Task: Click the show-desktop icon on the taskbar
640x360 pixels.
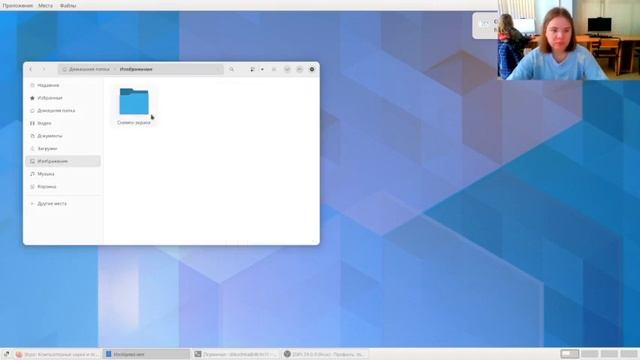Action: [x=6, y=354]
